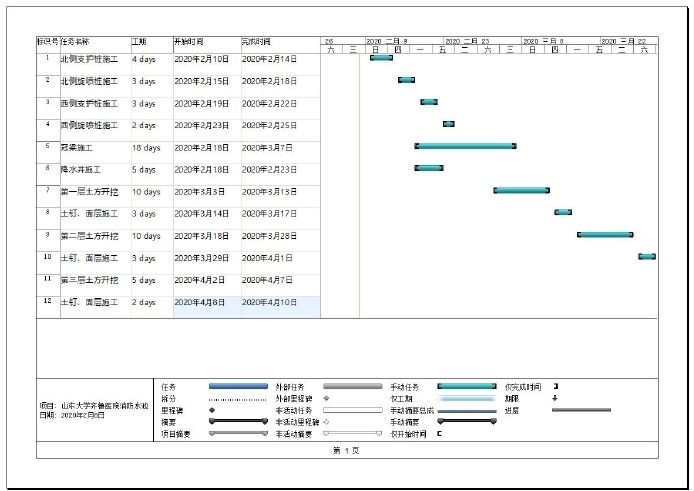694x491 pixels.
Task: Click the 18 days duration cell
Action: [150, 147]
